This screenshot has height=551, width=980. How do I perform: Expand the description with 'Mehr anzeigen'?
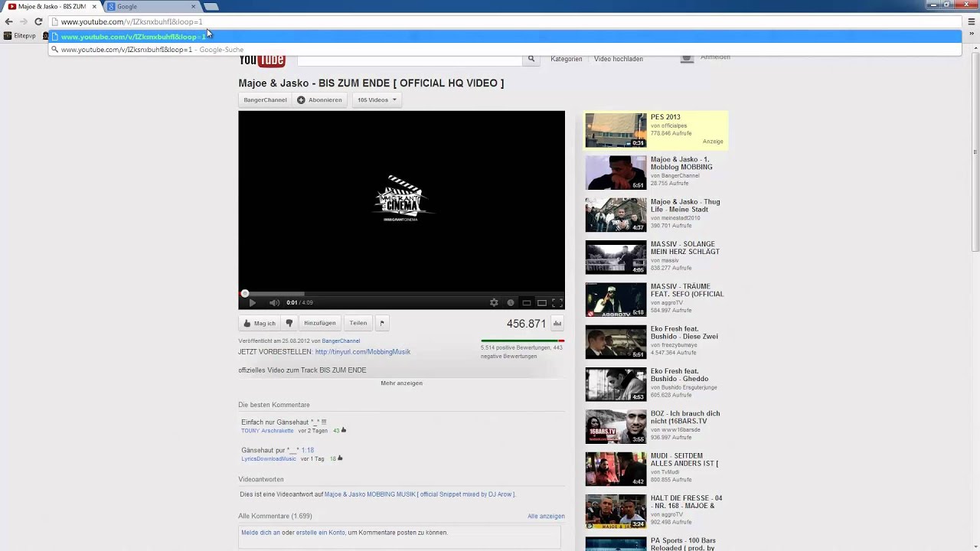coord(401,383)
